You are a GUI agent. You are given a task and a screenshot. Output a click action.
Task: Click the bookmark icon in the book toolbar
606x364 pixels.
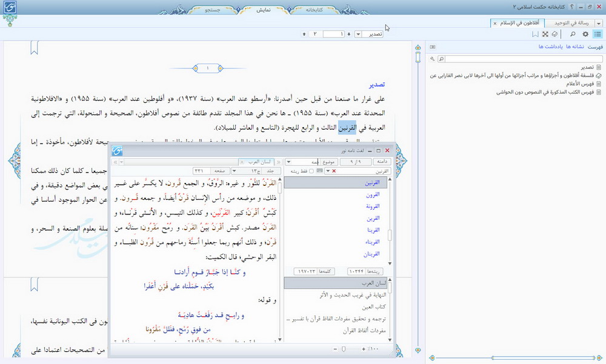point(535,34)
